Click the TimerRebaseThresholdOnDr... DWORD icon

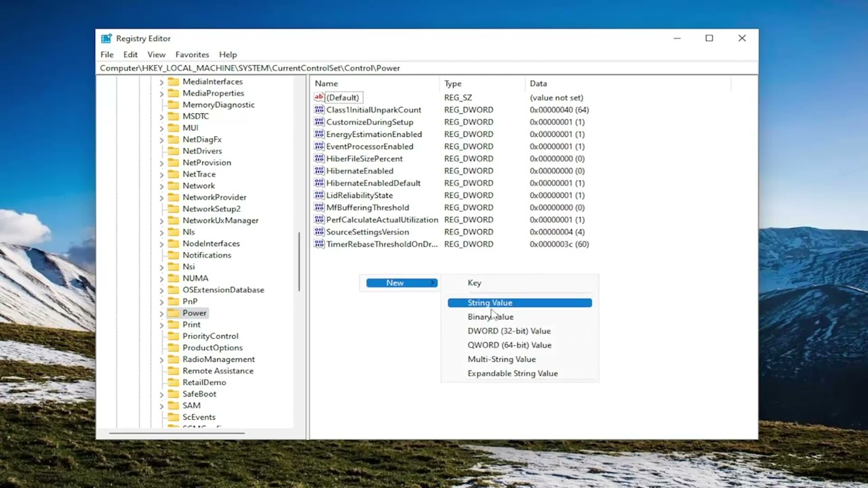319,244
